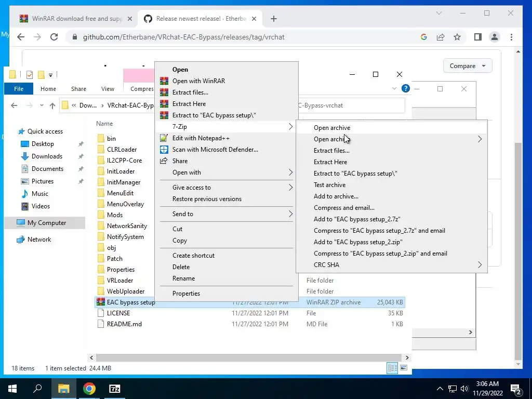This screenshot has width=532, height=399.
Task: Open recent locations dropdown in Explorer
Action: click(x=42, y=105)
